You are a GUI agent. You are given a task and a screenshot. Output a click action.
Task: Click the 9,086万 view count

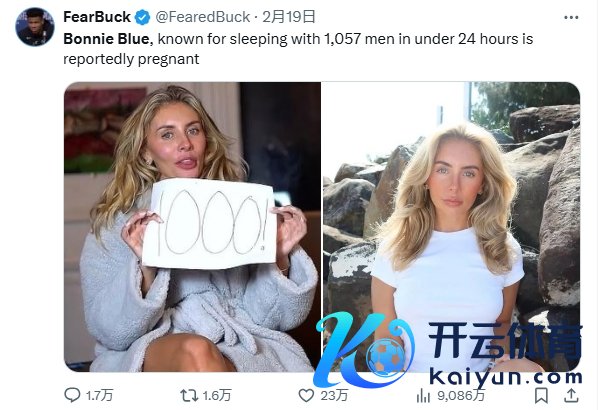[461, 396]
